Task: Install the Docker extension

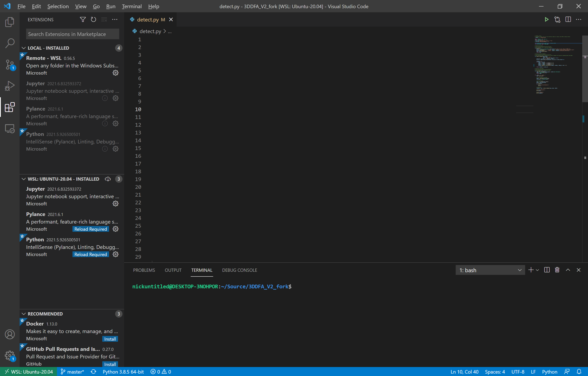Action: [110, 339]
